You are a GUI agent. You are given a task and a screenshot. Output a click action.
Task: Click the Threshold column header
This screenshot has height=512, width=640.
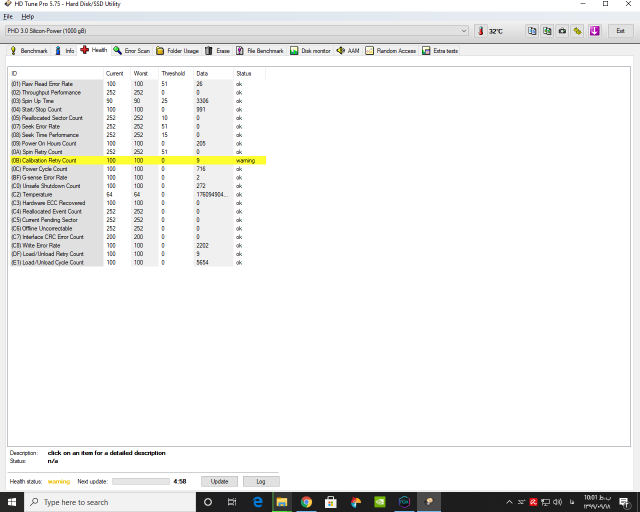176,73
